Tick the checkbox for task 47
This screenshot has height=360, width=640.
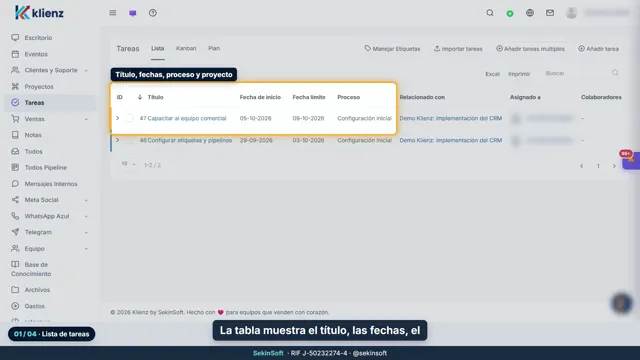pos(130,118)
